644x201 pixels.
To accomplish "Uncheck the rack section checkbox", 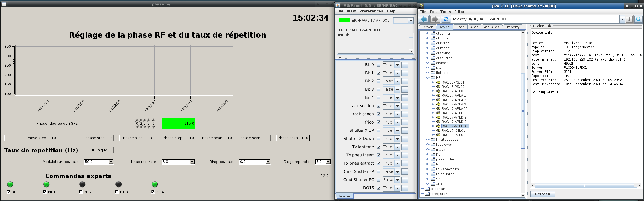I will coord(379,106).
